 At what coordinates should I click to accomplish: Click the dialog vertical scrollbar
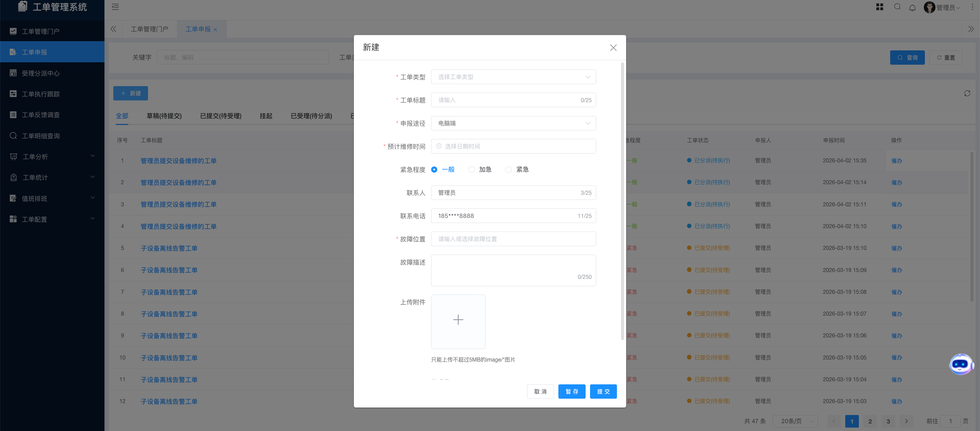[x=622, y=201]
